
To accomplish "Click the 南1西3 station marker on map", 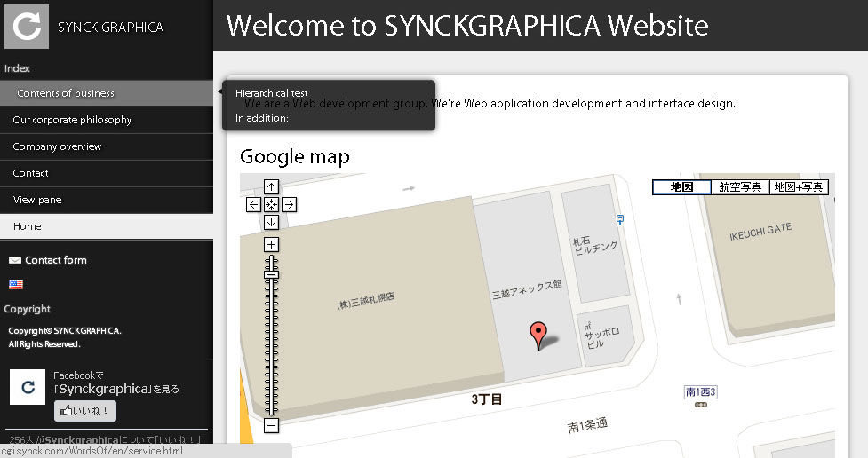I will coord(701,392).
